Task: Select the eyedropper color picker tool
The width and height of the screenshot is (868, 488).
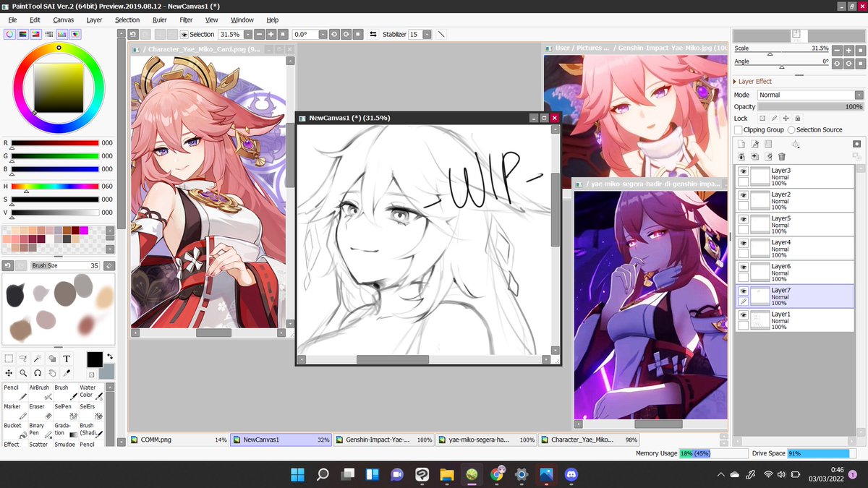Action: (x=67, y=373)
